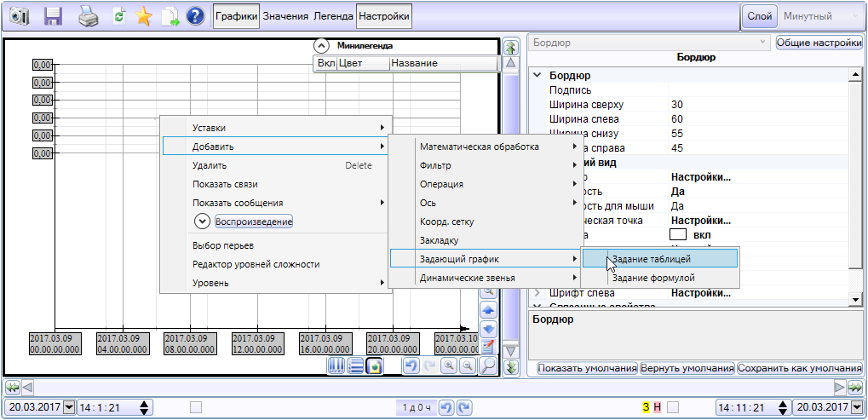Image resolution: width=868 pixels, height=420 pixels.
Task: Click the 'Ширина сверху' value 30 field
Action: click(x=758, y=105)
